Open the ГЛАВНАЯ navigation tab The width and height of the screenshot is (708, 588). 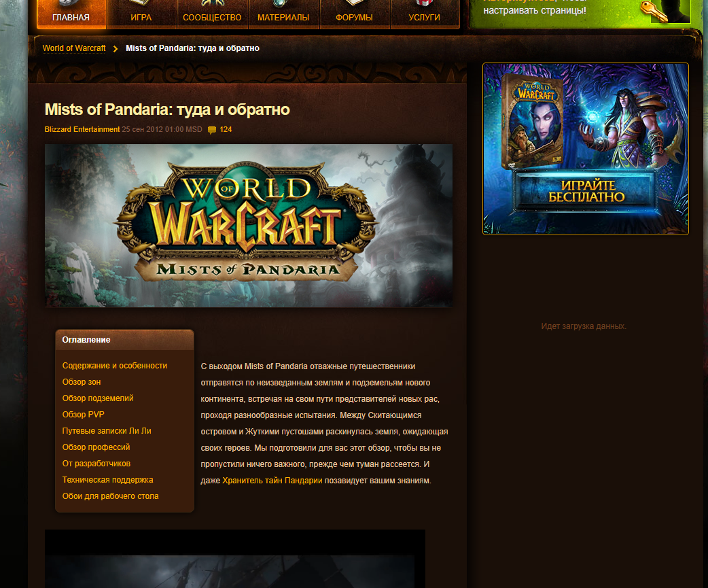click(71, 14)
